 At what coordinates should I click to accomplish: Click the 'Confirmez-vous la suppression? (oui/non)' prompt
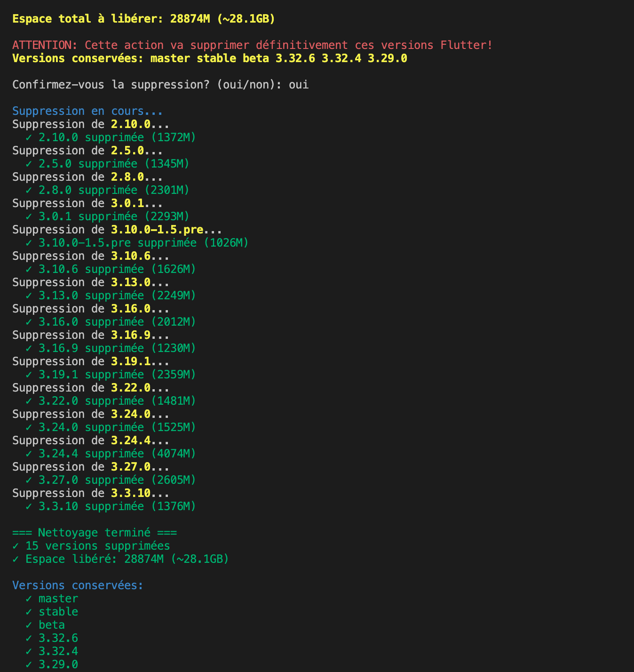pos(160,85)
